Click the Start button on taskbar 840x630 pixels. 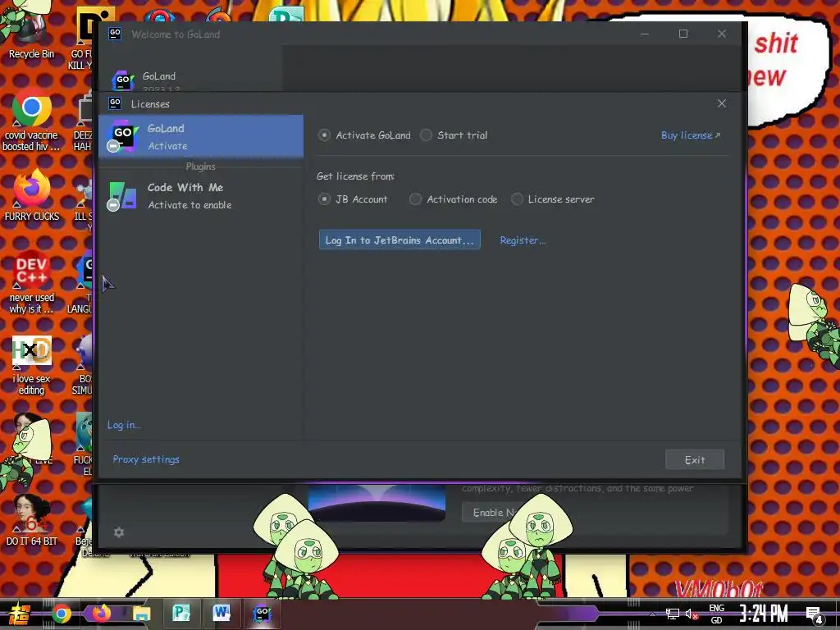point(18,614)
